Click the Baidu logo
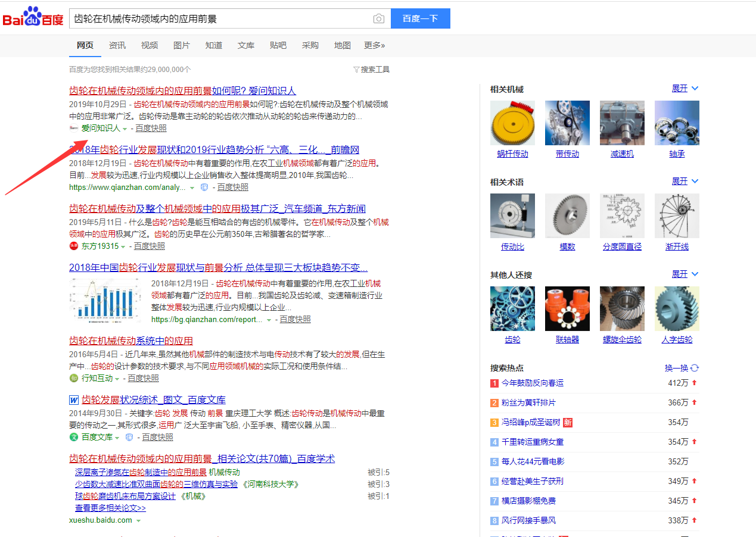Image resolution: width=756 pixels, height=537 pixels. coord(33,16)
